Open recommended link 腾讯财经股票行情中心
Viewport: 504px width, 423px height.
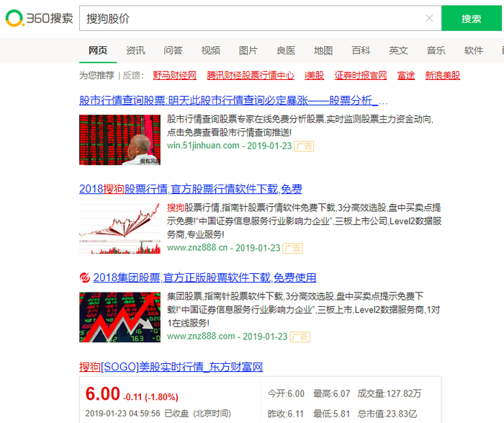coord(251,76)
